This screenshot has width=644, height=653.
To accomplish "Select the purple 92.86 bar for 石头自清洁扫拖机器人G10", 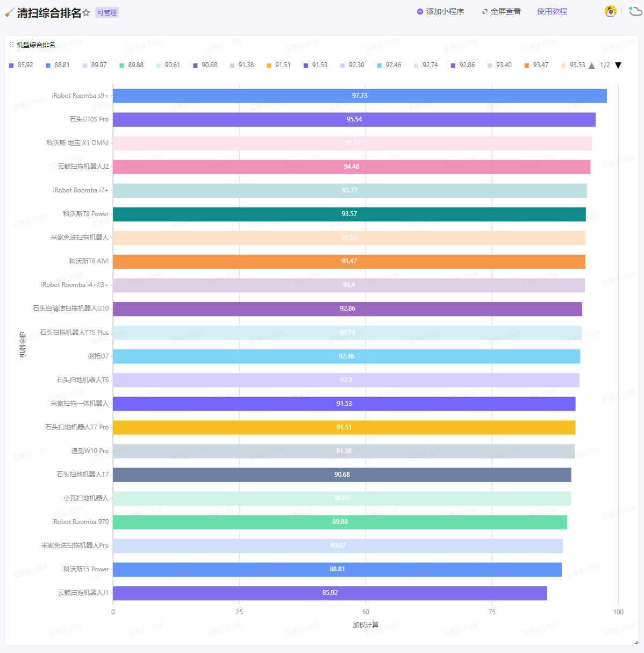I will tap(347, 308).
